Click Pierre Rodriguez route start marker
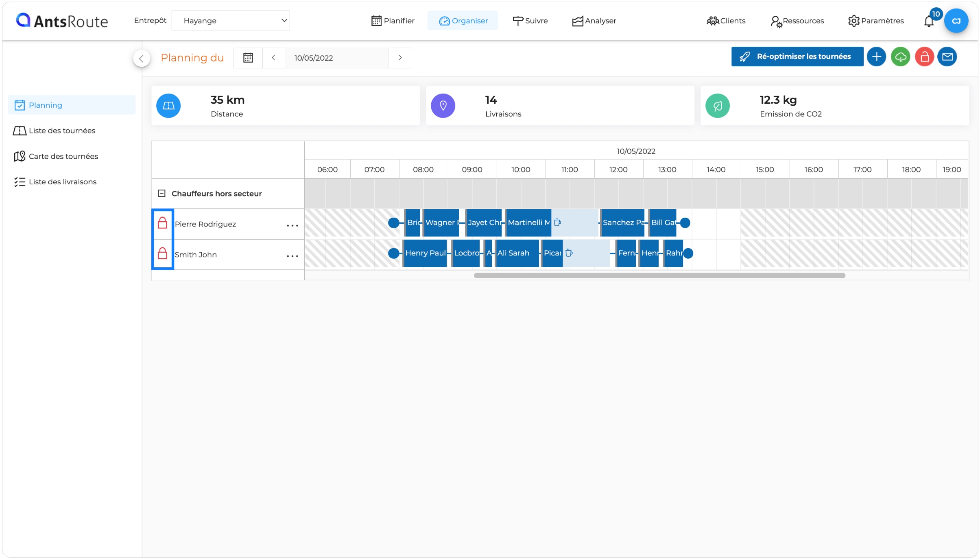980x559 pixels. [x=393, y=223]
